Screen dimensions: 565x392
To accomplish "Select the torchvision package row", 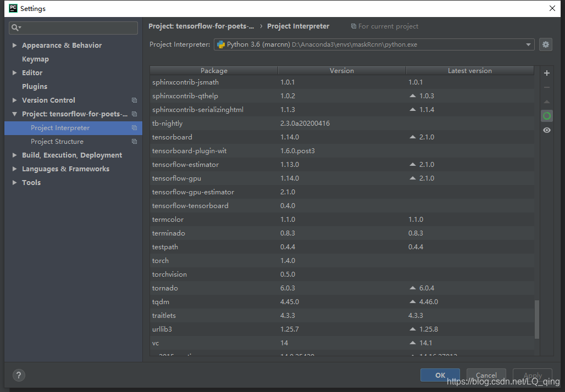I will 342,275.
